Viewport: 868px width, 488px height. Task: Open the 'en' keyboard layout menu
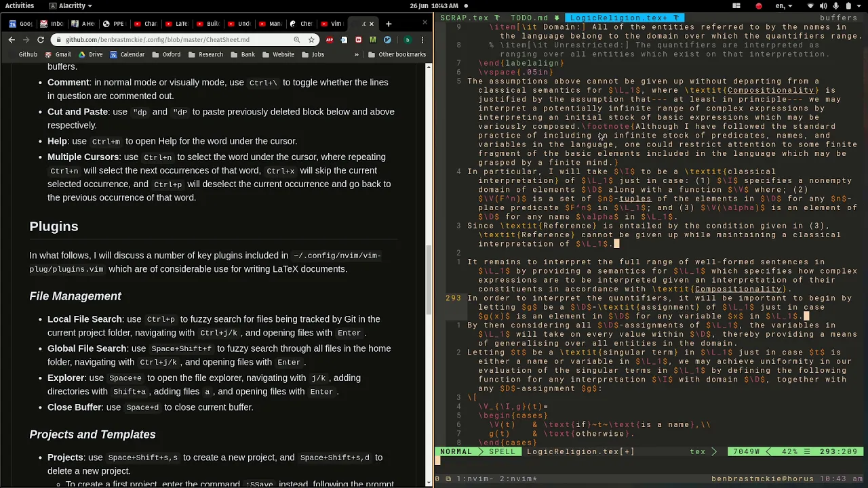(783, 5)
